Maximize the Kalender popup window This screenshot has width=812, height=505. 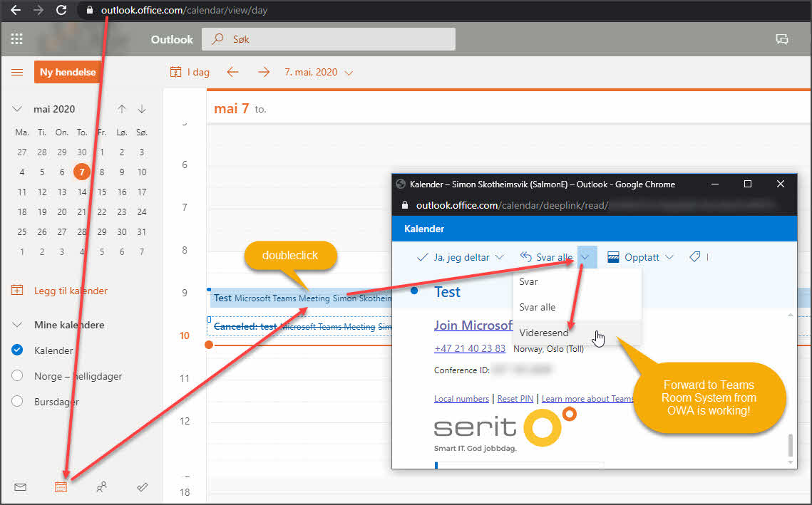(747, 184)
